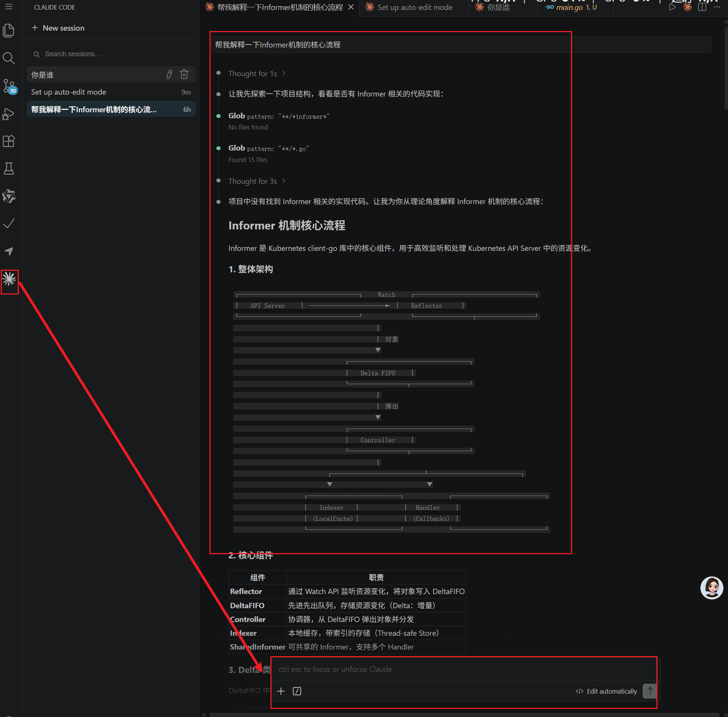The width and height of the screenshot is (728, 717).
Task: Click the Reflector cell in components table
Action: click(258, 591)
